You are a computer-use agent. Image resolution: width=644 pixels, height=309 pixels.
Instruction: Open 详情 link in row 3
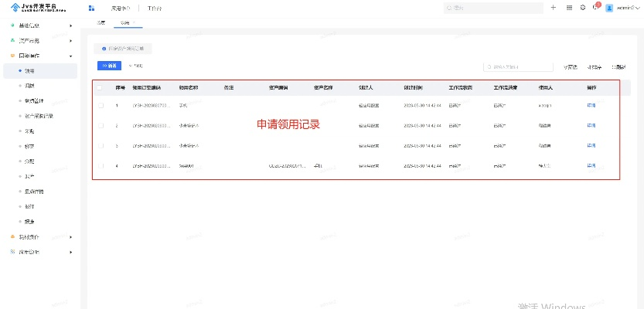coord(591,146)
